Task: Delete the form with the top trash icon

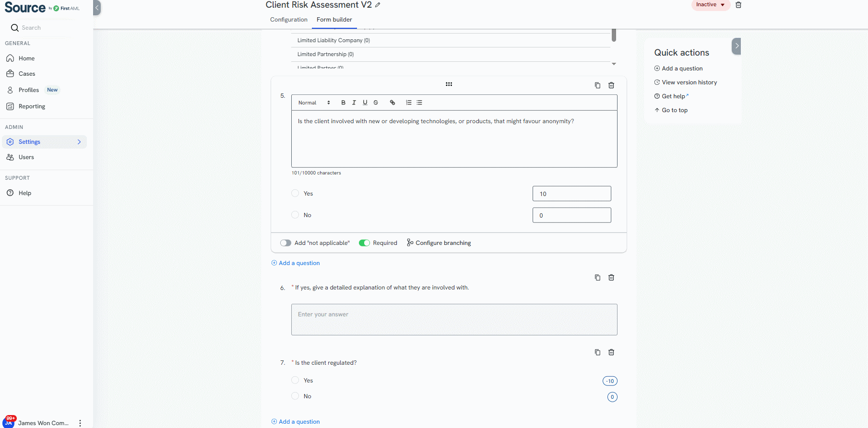Action: point(738,5)
